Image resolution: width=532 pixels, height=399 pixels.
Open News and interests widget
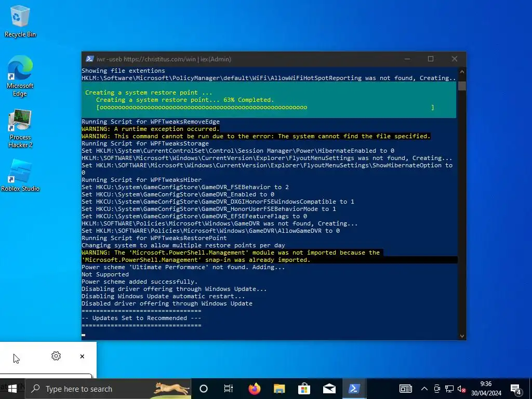405,389
